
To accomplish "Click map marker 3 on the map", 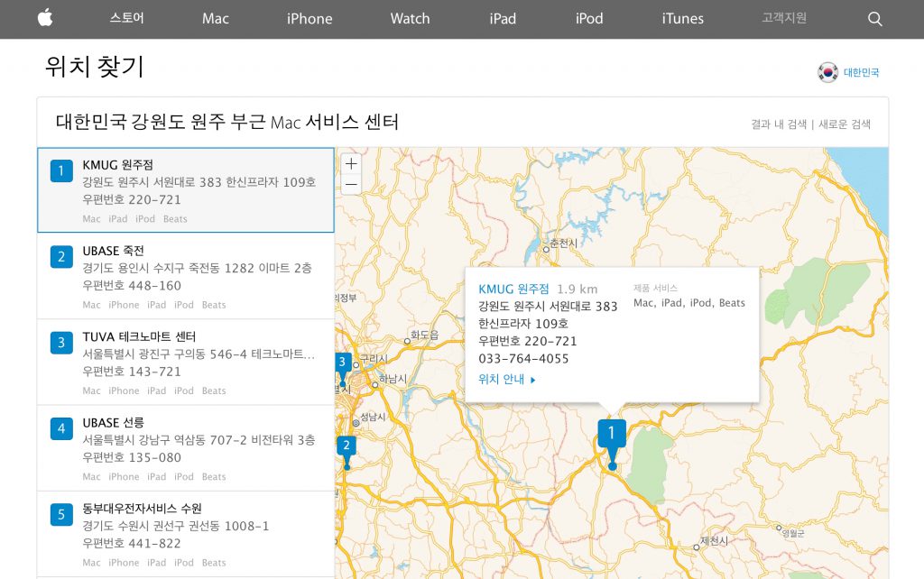I will (x=342, y=362).
